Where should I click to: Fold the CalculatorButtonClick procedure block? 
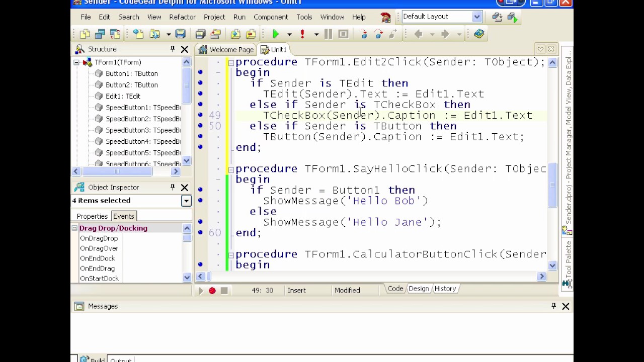pos(230,254)
